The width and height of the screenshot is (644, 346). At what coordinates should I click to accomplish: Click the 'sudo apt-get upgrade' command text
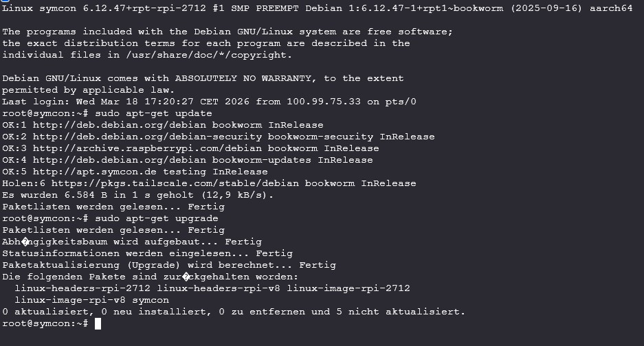click(157, 218)
